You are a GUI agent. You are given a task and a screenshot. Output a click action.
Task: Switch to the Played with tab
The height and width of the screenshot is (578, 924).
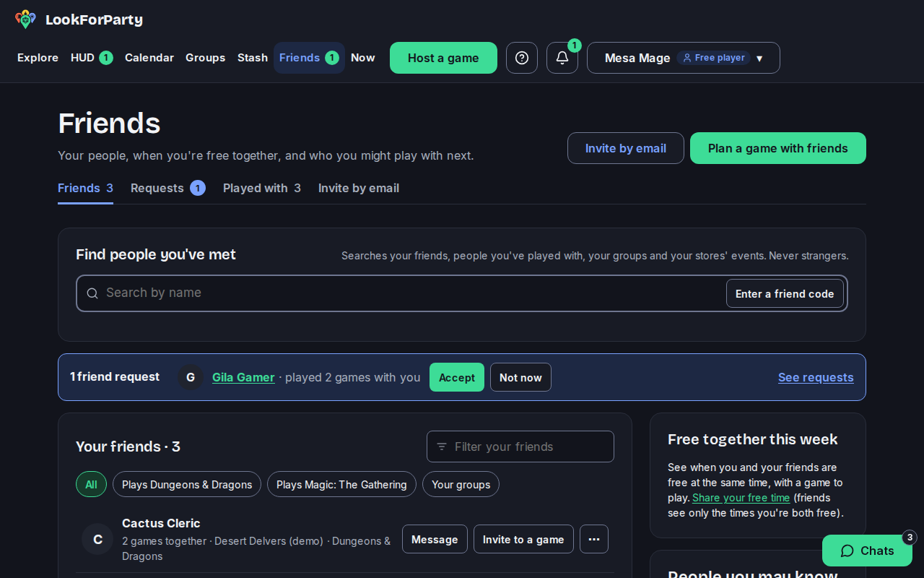(262, 188)
